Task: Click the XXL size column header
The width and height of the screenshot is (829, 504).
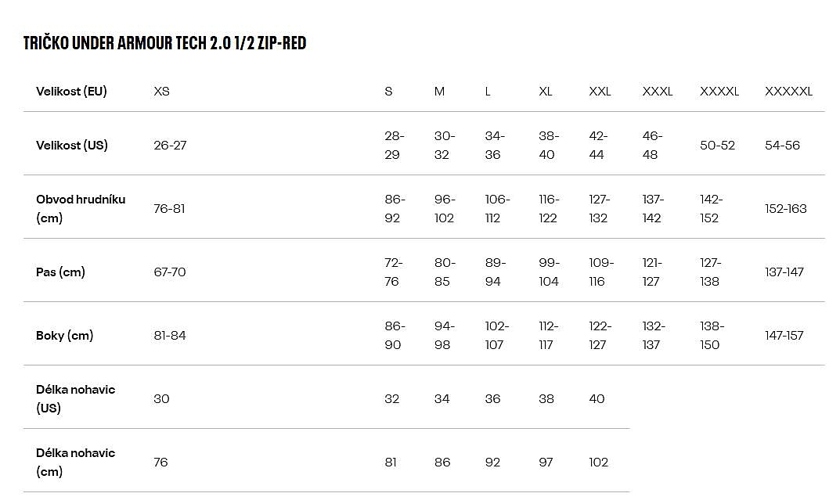Action: (600, 92)
